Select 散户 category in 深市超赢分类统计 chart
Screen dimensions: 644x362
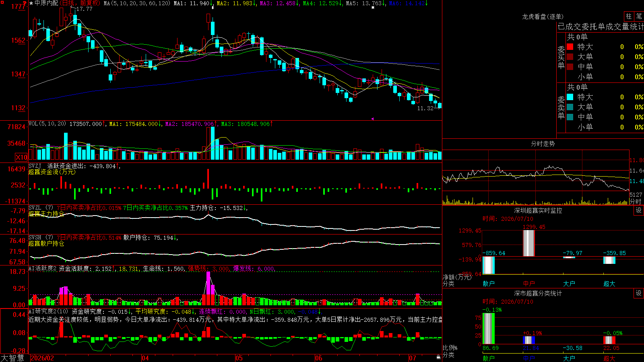coord(489,358)
